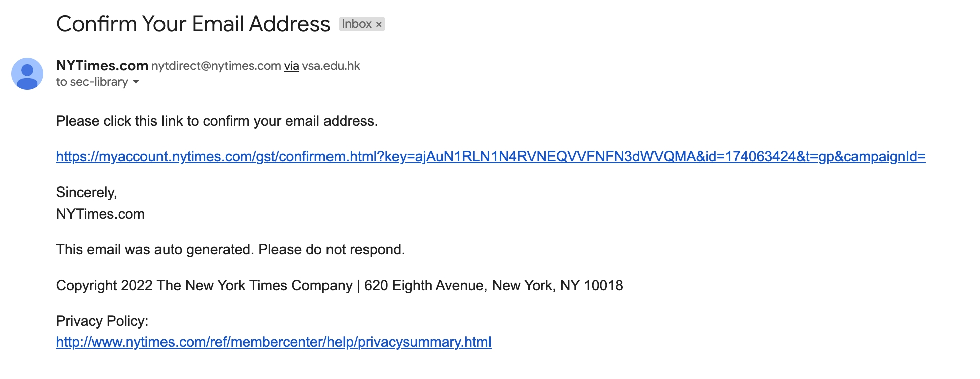Open the myaccount.nytimes.com email confirmation link
The image size is (980, 379).
491,156
